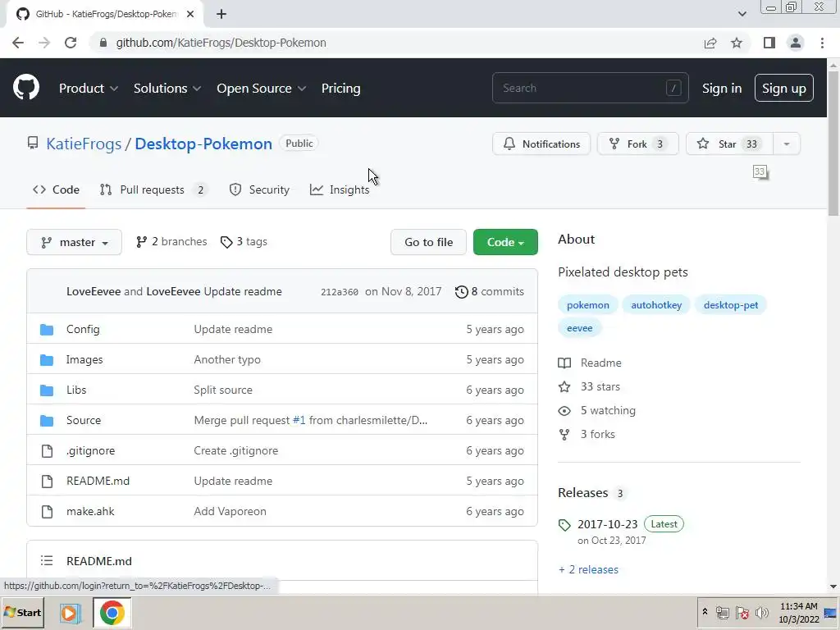This screenshot has width=840, height=630.
Task: Click the release tag icon beside 2017-10-23
Action: click(564, 525)
